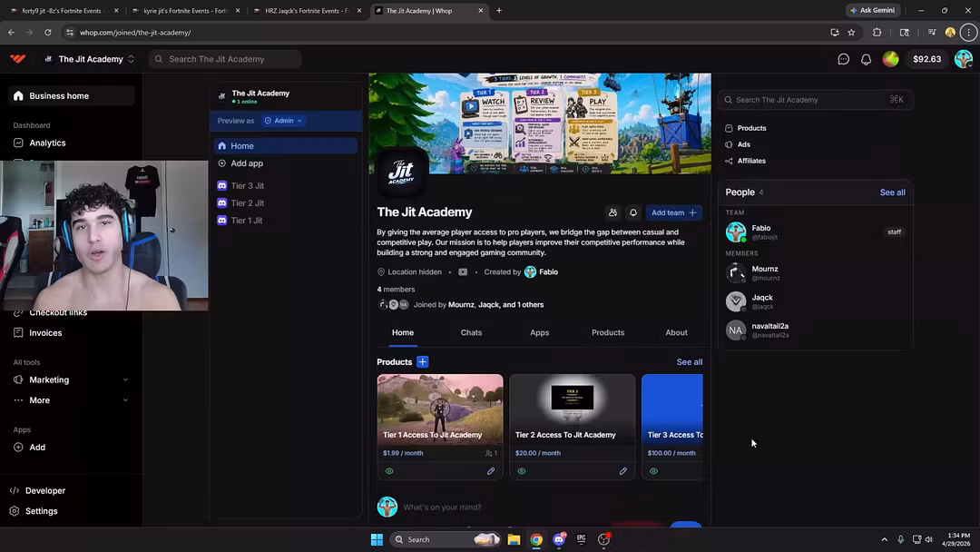
Task: Toggle visibility of Tier 2 Access product
Action: pos(522,471)
